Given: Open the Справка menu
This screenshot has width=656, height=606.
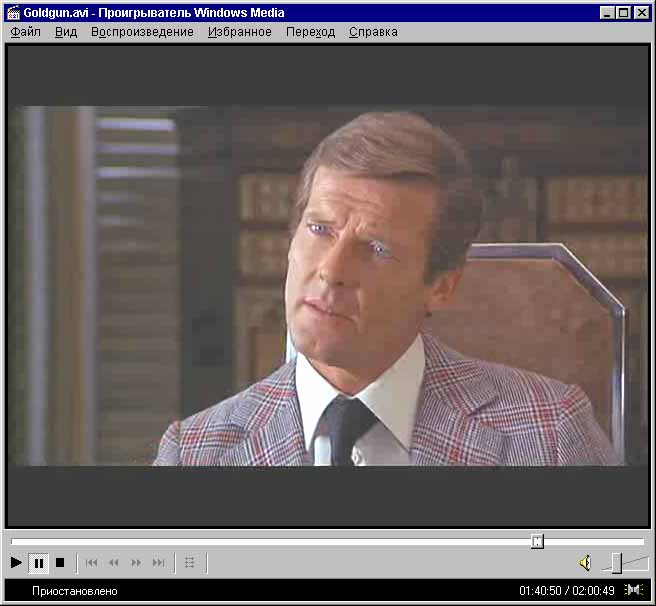Looking at the screenshot, I should pyautogui.click(x=373, y=32).
